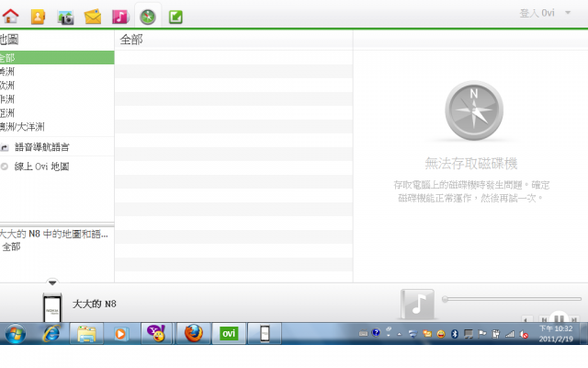Click the Bluetooth tray icon
Viewport: 588px width, 368px height.
(x=455, y=333)
